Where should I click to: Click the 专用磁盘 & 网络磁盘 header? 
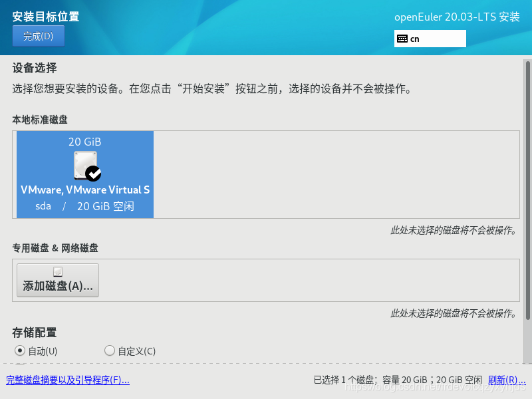[57, 247]
